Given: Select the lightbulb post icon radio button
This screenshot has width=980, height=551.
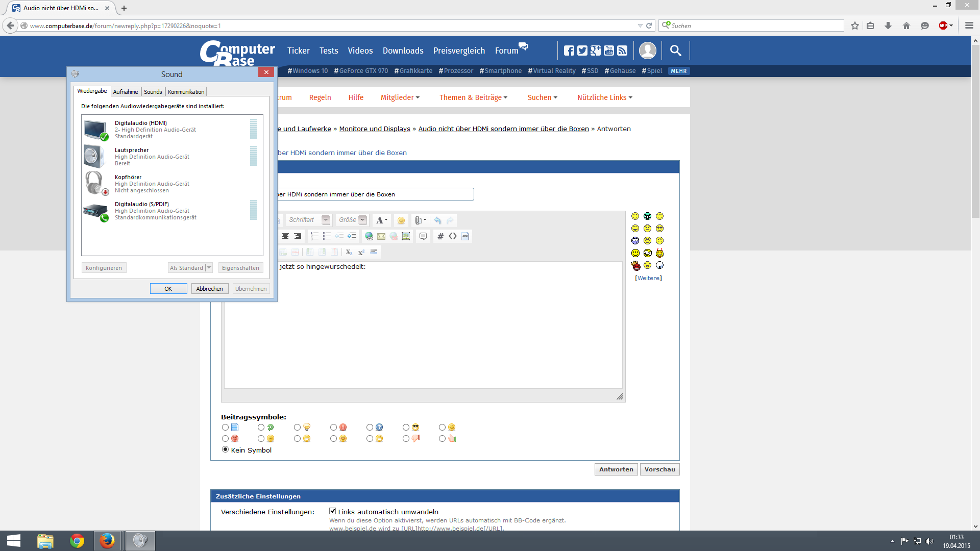Looking at the screenshot, I should (x=297, y=428).
